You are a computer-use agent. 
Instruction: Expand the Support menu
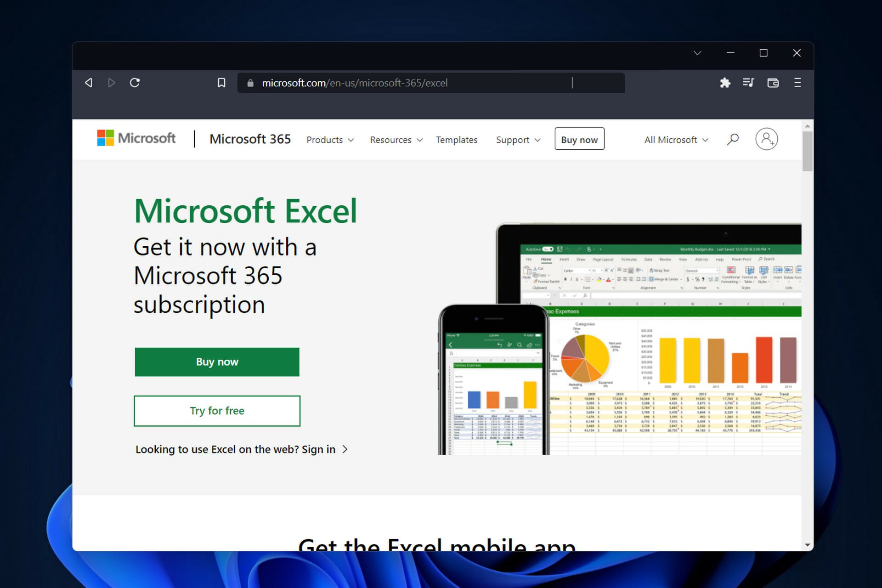(x=518, y=140)
